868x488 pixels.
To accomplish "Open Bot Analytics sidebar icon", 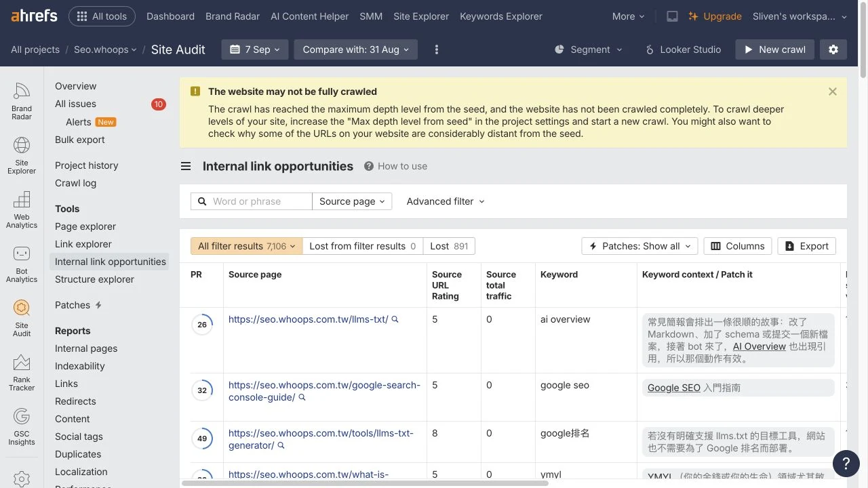I will tap(22, 264).
